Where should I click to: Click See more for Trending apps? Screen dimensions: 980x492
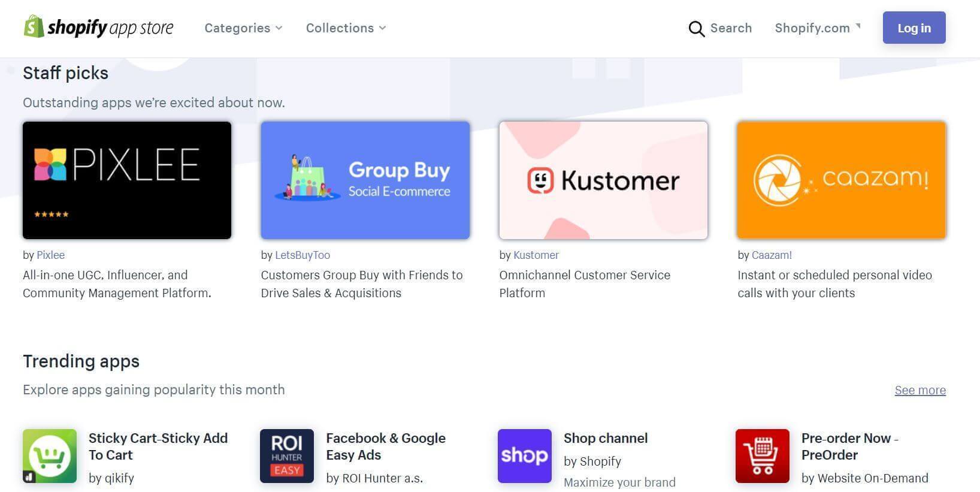click(x=920, y=390)
